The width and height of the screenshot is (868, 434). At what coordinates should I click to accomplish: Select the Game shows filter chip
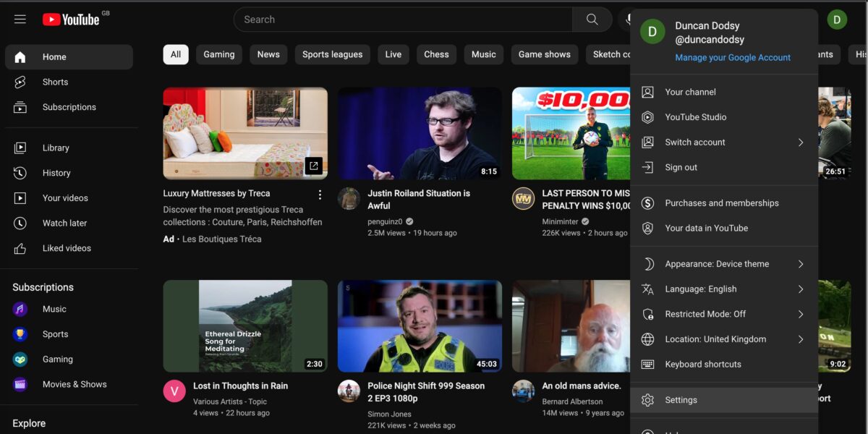coord(545,54)
